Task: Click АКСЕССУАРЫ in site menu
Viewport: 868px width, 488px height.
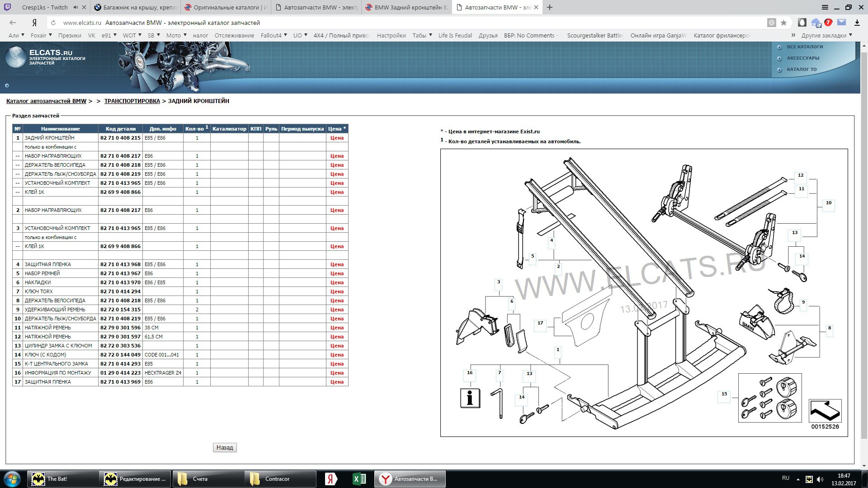Action: click(x=803, y=58)
